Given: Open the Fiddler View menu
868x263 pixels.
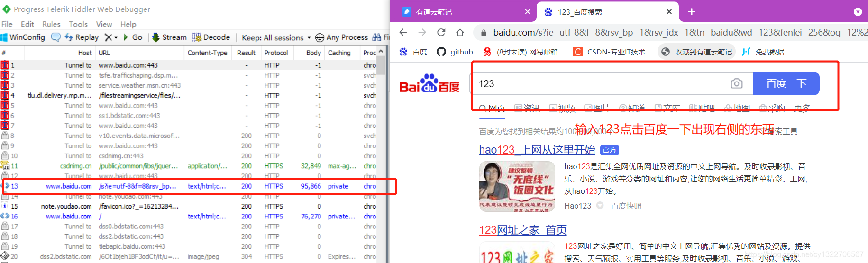Looking at the screenshot, I should click(104, 24).
